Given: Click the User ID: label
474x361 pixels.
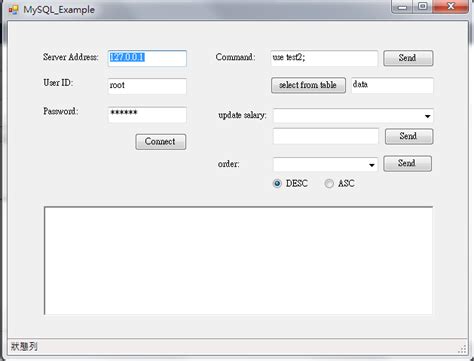Looking at the screenshot, I should pos(58,83).
